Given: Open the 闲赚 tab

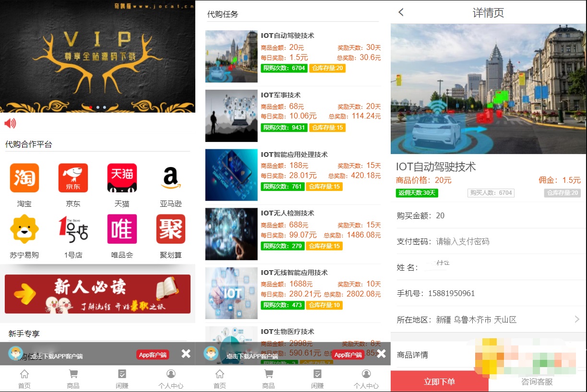Looking at the screenshot, I should tap(121, 378).
